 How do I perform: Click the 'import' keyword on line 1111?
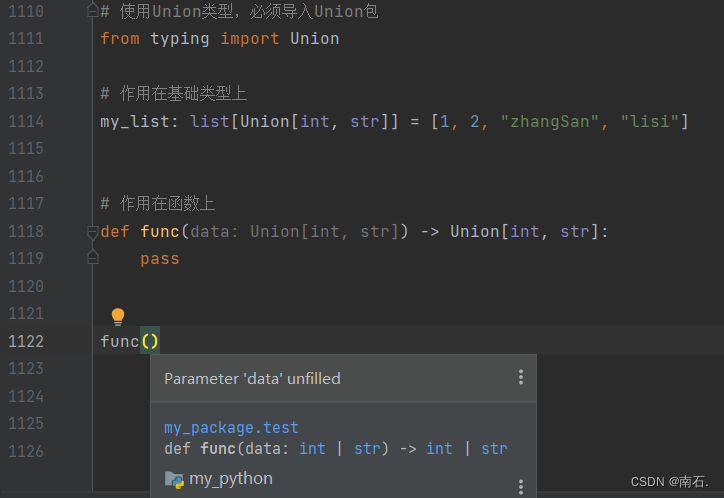[x=250, y=39]
